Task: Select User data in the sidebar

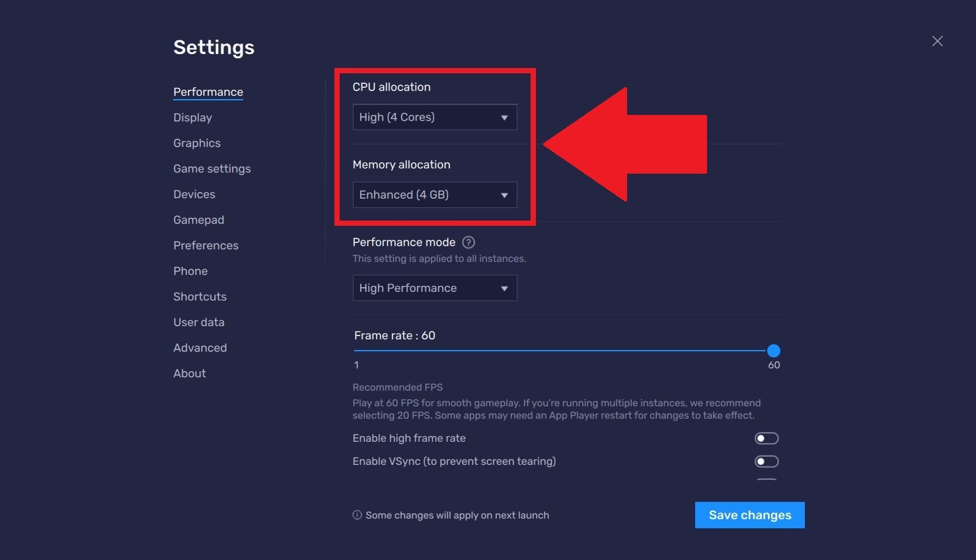Action: click(199, 322)
